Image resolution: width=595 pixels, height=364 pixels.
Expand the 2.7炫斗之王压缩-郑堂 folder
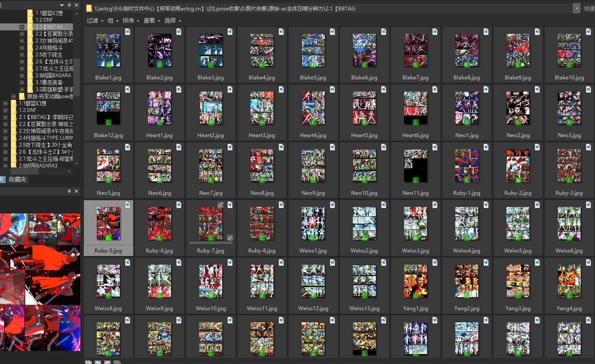[5, 159]
